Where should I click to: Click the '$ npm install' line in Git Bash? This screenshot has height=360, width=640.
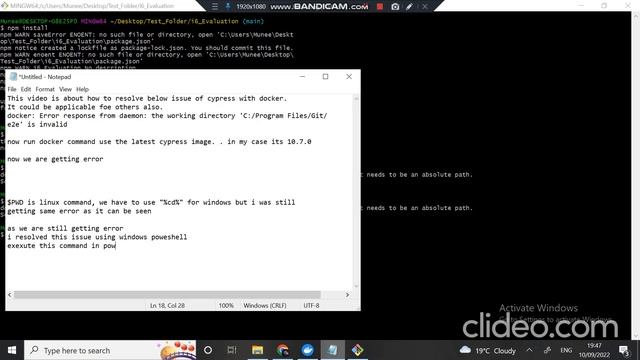click(x=24, y=28)
